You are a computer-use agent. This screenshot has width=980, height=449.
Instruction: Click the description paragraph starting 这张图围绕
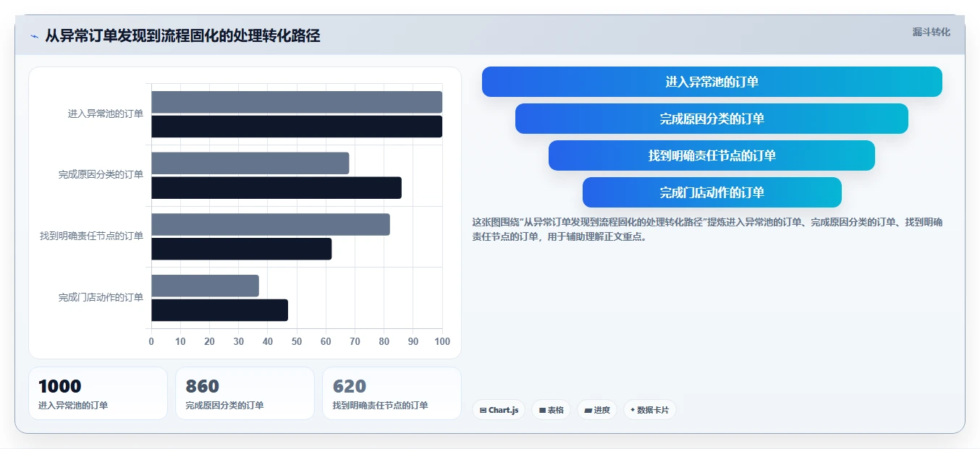click(707, 229)
